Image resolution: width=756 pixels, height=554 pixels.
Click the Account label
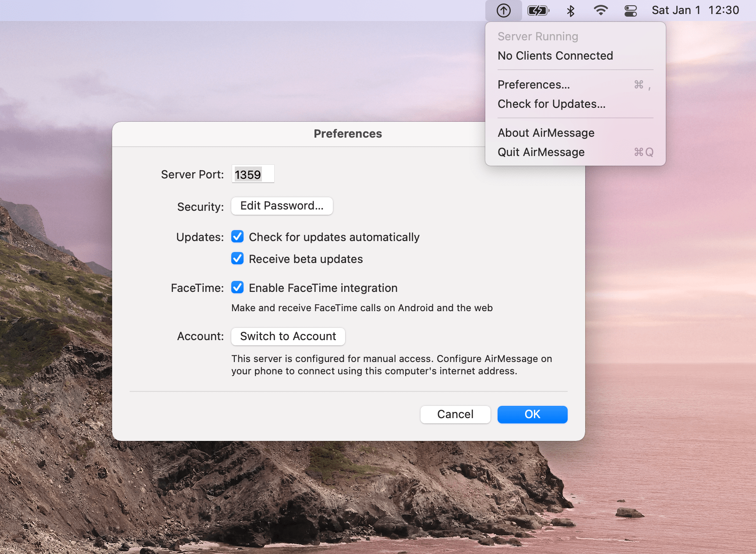[x=200, y=336]
